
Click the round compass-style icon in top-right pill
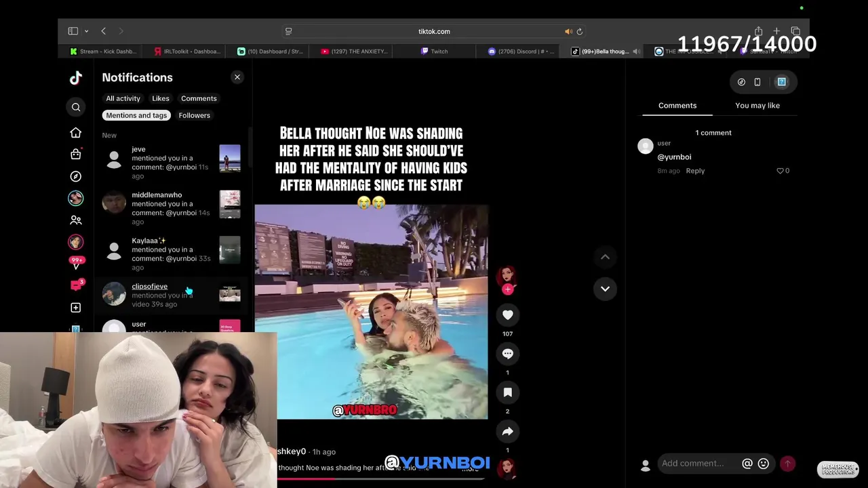741,82
